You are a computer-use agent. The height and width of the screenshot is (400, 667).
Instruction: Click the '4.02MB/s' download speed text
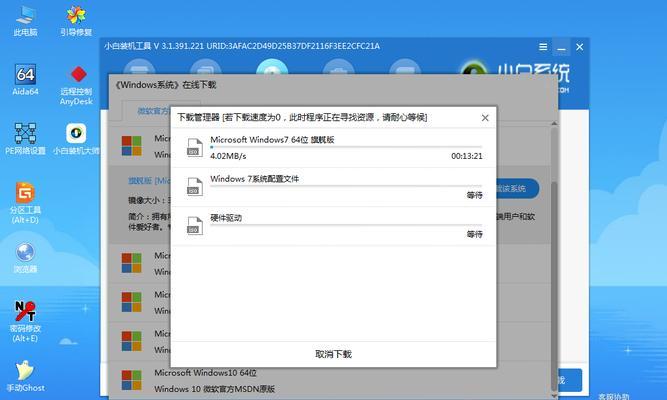228,156
